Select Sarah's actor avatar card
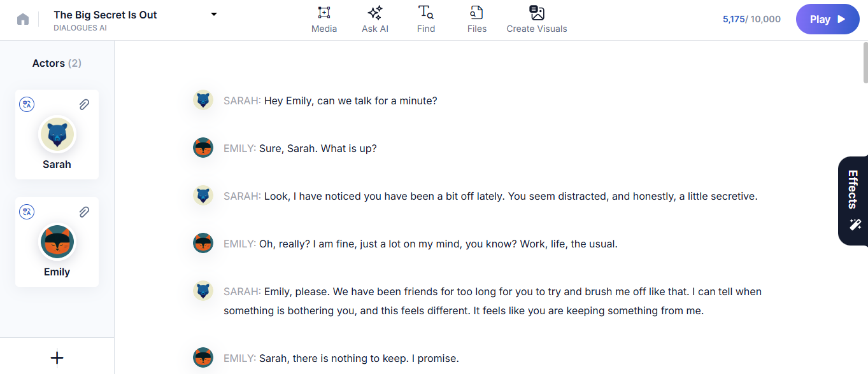This screenshot has height=374, width=868. 57,135
